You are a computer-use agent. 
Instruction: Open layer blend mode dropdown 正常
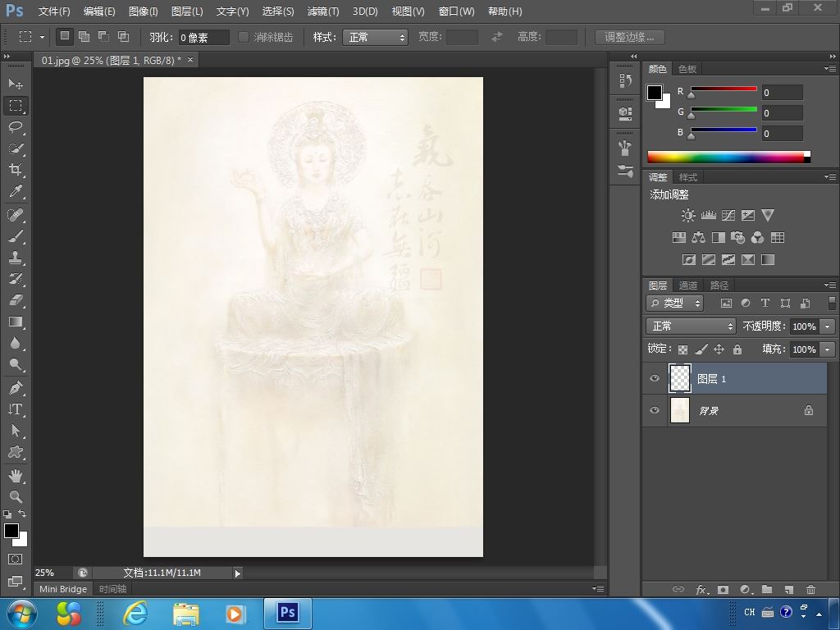pyautogui.click(x=691, y=326)
